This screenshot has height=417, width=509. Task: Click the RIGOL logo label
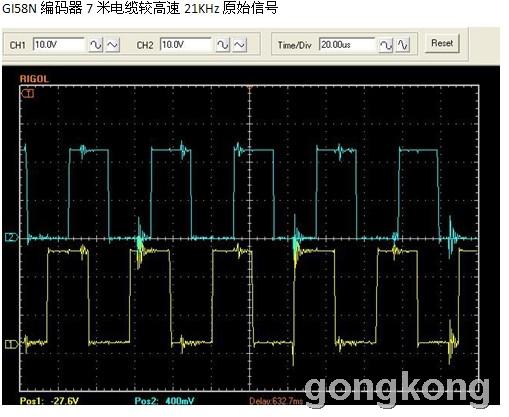click(34, 79)
